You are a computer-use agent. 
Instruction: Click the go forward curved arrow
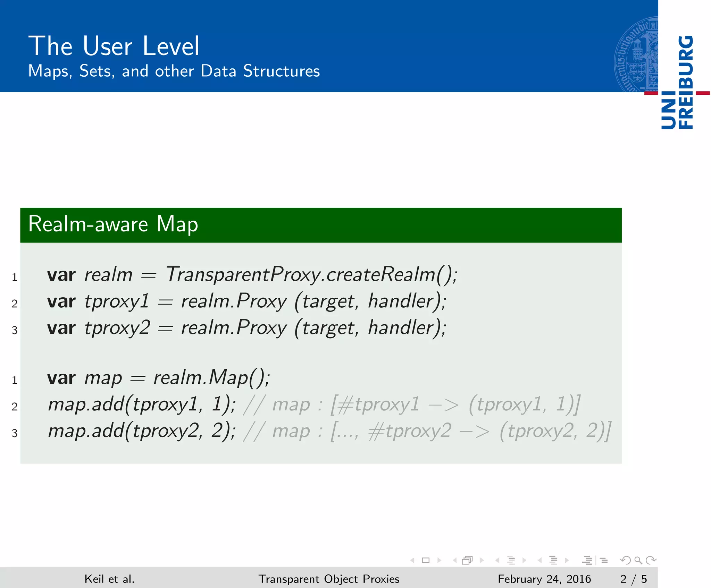coord(651,560)
